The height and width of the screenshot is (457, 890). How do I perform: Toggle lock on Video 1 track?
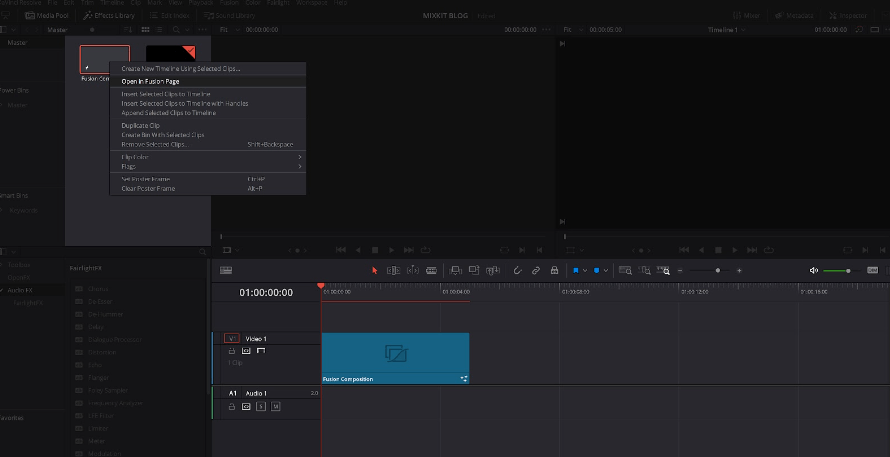232,351
